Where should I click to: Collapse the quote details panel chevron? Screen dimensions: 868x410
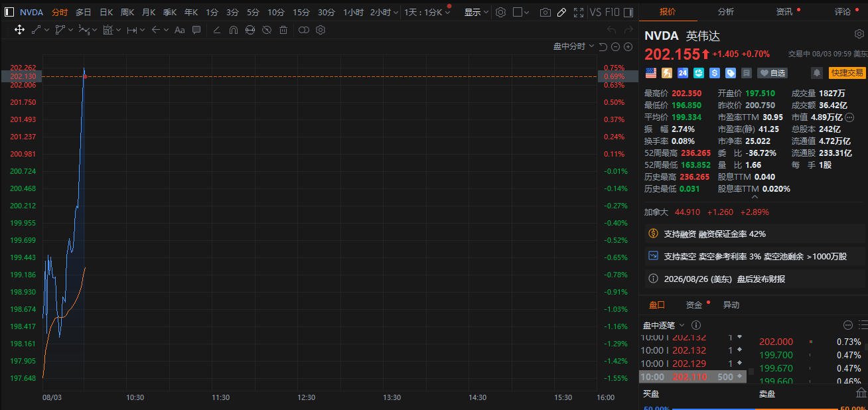tap(754, 196)
